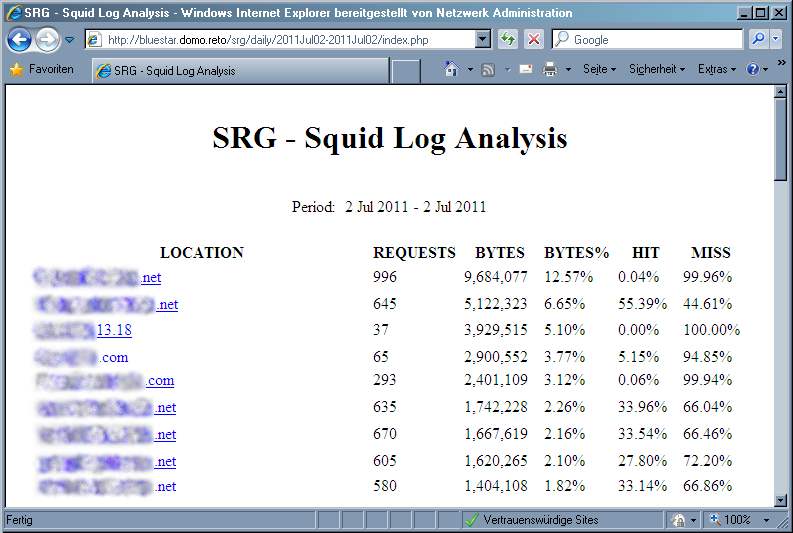Open the zoom level 100% dropdown
This screenshot has height=533, width=793.
(740, 520)
